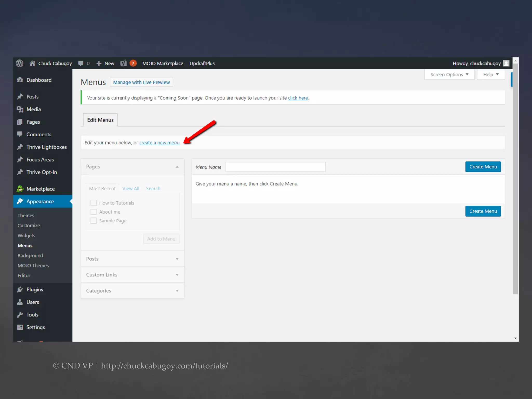Click the scrollbar up arrow

click(516, 61)
